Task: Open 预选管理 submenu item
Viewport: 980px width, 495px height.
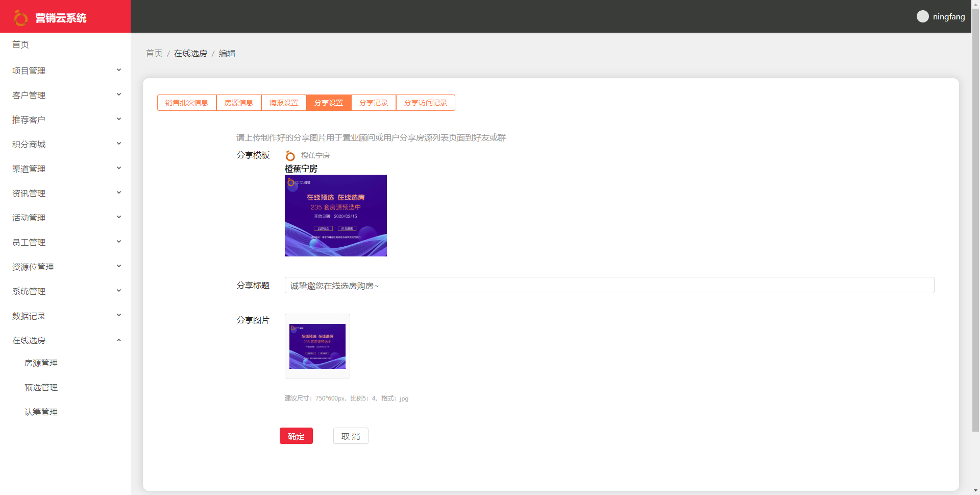Action: [x=41, y=387]
